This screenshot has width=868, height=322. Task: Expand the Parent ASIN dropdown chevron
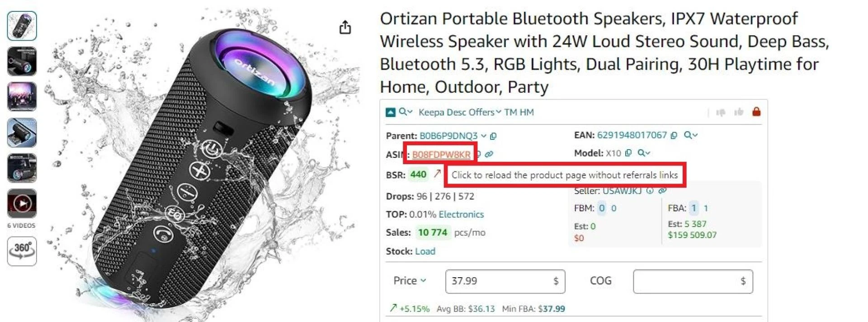(483, 135)
